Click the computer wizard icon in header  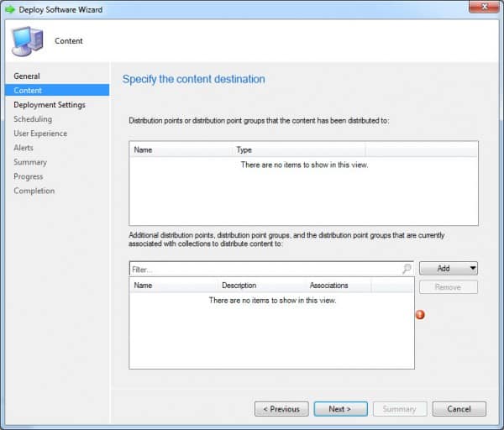click(x=26, y=40)
